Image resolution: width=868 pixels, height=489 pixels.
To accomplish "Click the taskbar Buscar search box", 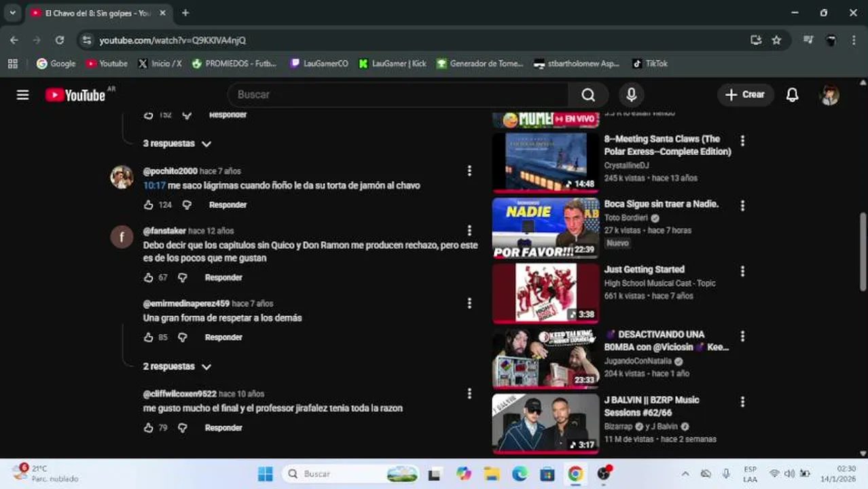I will (x=352, y=473).
